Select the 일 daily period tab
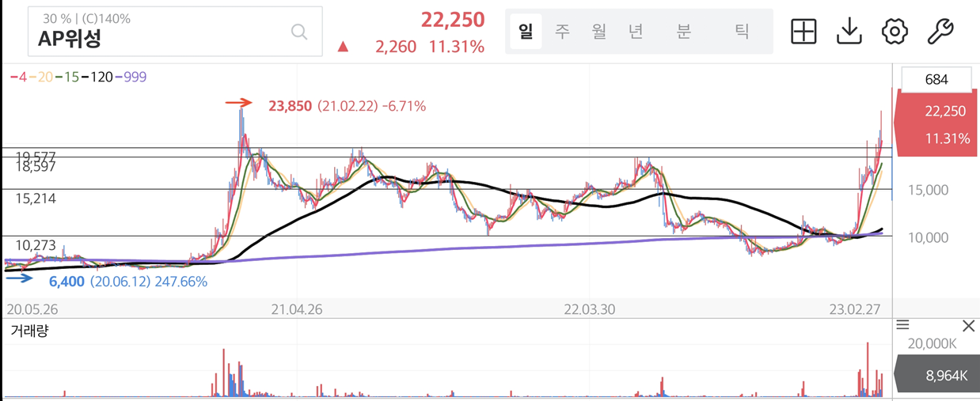Viewport: 980px width, 401px height. 526,32
